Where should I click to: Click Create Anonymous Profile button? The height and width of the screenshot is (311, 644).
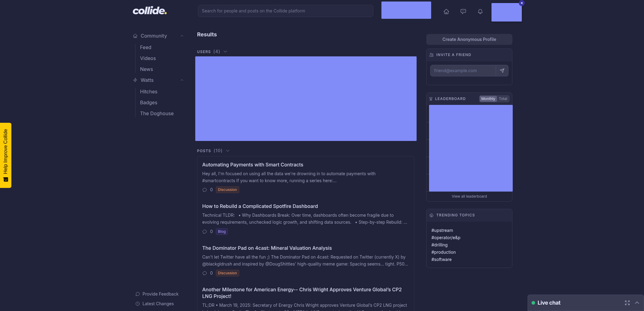point(469,39)
